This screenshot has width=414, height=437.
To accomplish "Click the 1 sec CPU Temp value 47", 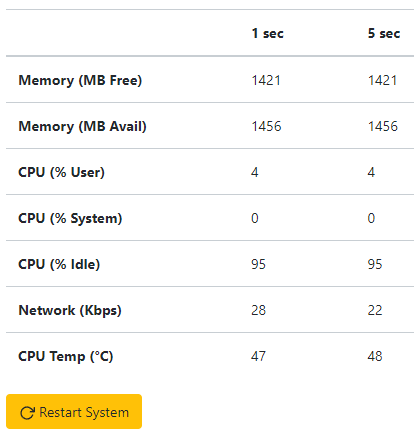I will pyautogui.click(x=259, y=356).
